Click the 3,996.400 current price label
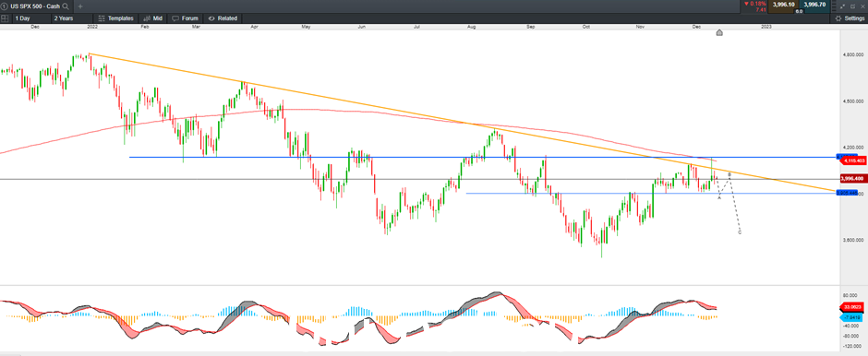868x356 pixels. (853, 179)
